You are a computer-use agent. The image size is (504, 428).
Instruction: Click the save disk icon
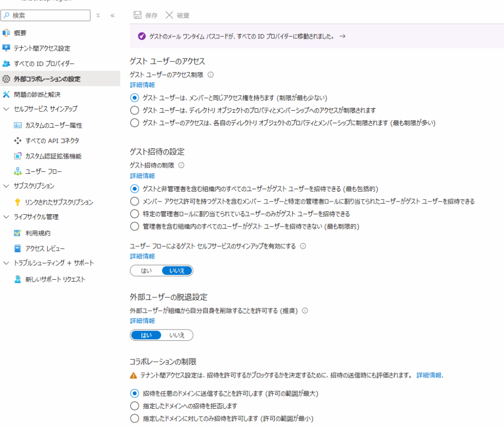(x=138, y=15)
